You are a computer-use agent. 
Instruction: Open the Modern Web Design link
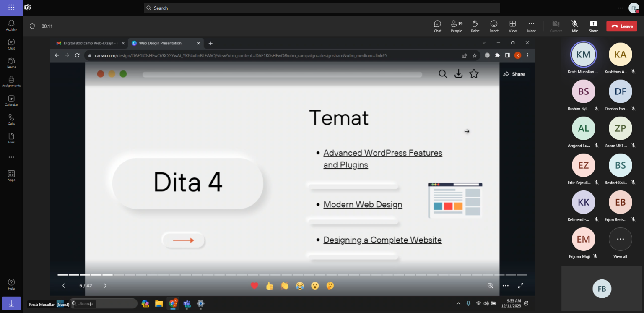pos(363,205)
